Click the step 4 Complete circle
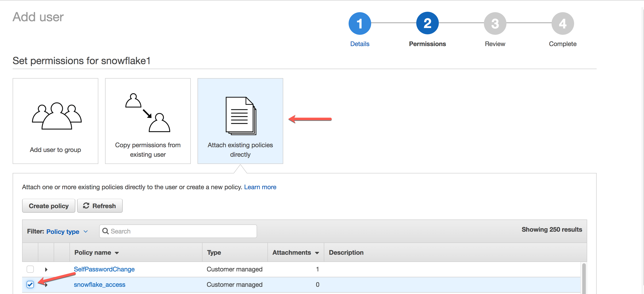The height and width of the screenshot is (294, 644). pos(563,23)
